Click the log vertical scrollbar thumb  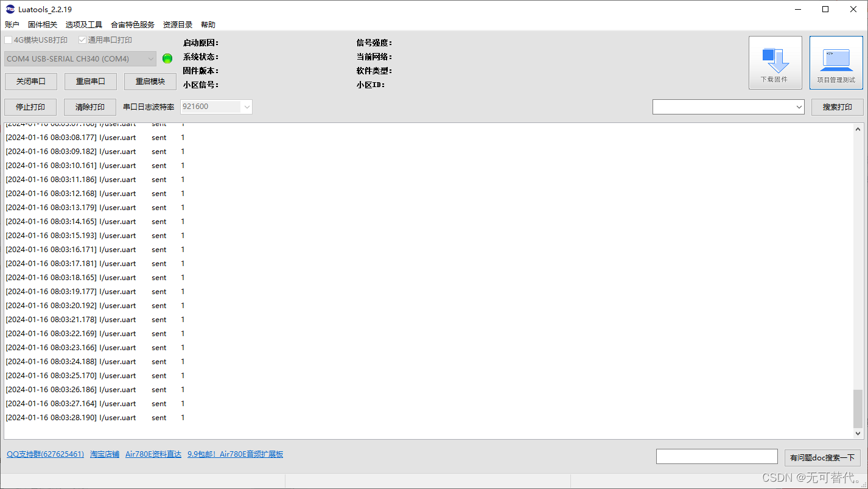coord(858,409)
